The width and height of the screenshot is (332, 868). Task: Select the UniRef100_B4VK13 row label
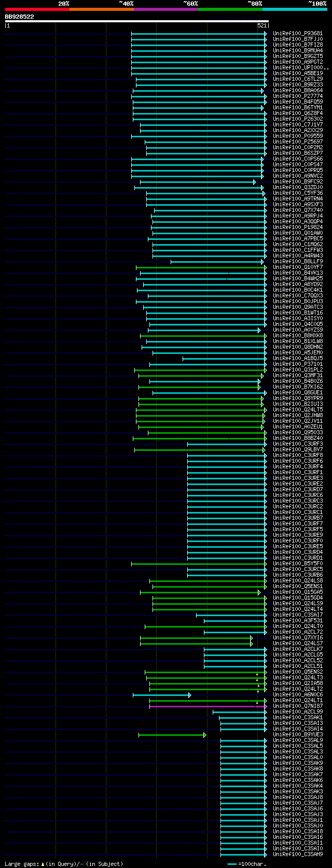click(x=298, y=273)
